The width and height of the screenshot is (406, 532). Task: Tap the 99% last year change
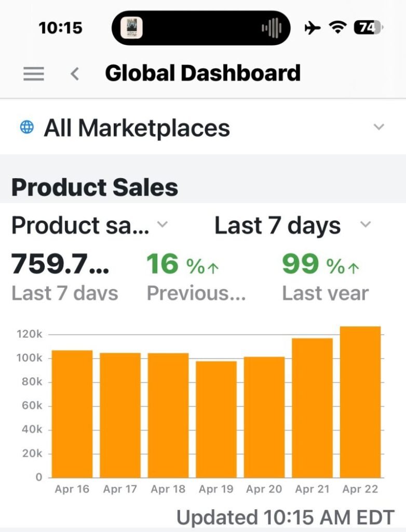click(x=320, y=265)
